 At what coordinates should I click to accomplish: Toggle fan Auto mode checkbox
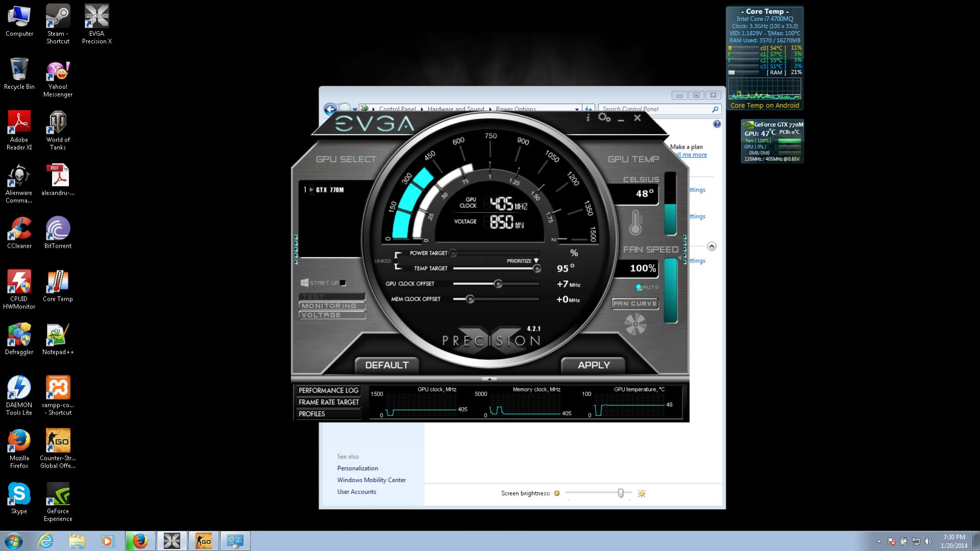point(639,287)
